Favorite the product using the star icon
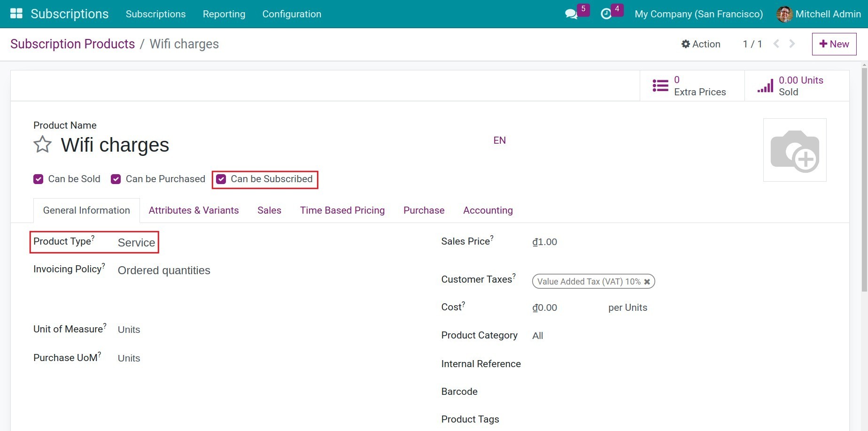This screenshot has width=868, height=431. pos(42,145)
